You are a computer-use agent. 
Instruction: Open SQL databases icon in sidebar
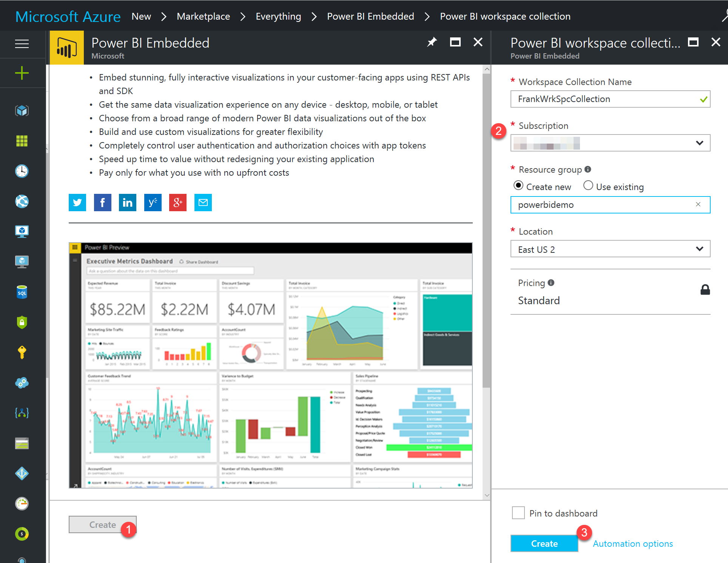click(22, 292)
